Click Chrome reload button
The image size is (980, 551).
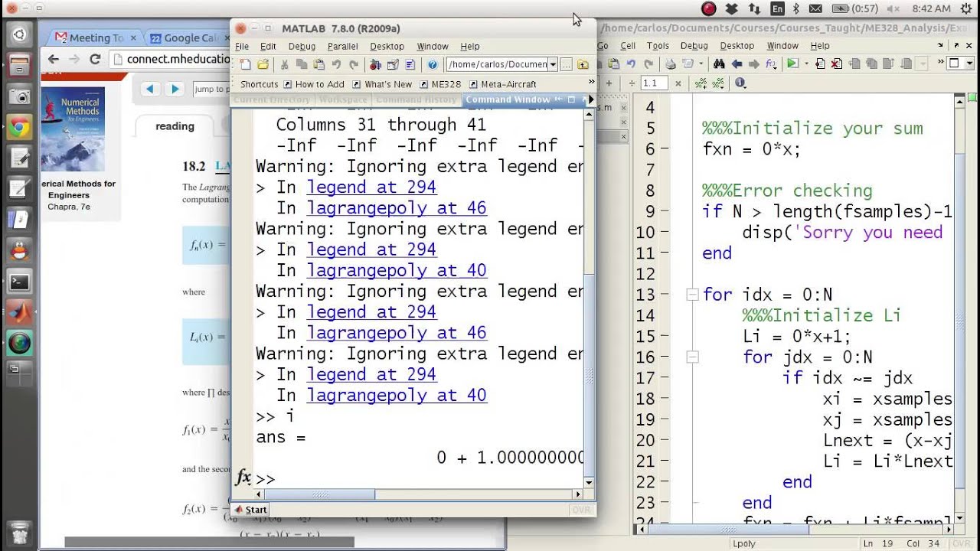pyautogui.click(x=95, y=59)
